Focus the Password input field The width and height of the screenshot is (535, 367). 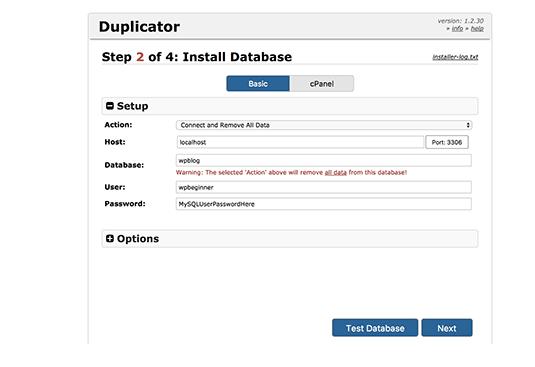[324, 204]
